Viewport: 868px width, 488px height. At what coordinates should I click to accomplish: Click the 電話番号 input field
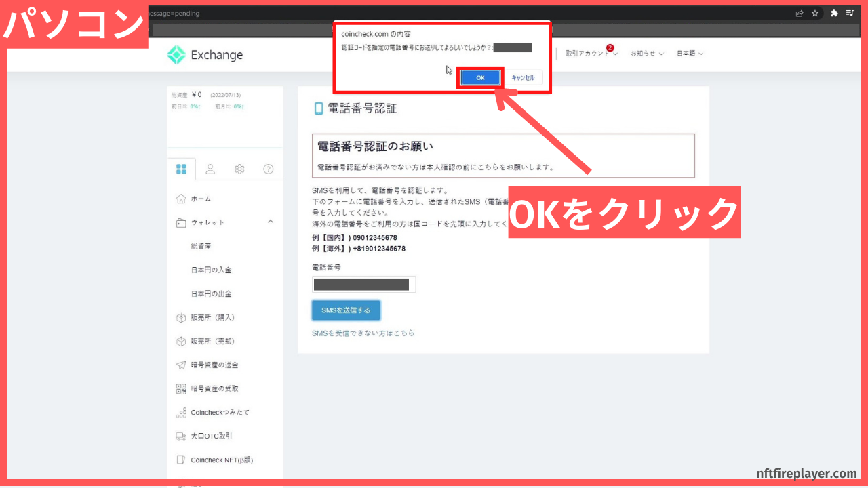click(364, 285)
